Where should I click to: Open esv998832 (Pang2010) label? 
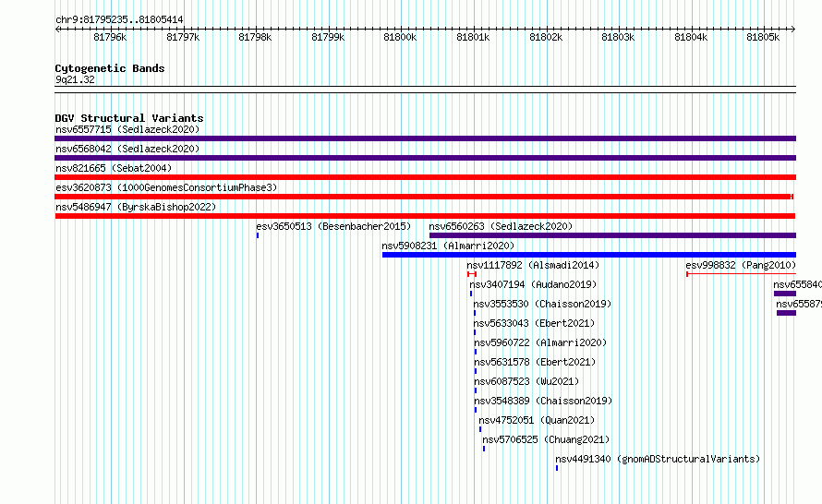741,265
